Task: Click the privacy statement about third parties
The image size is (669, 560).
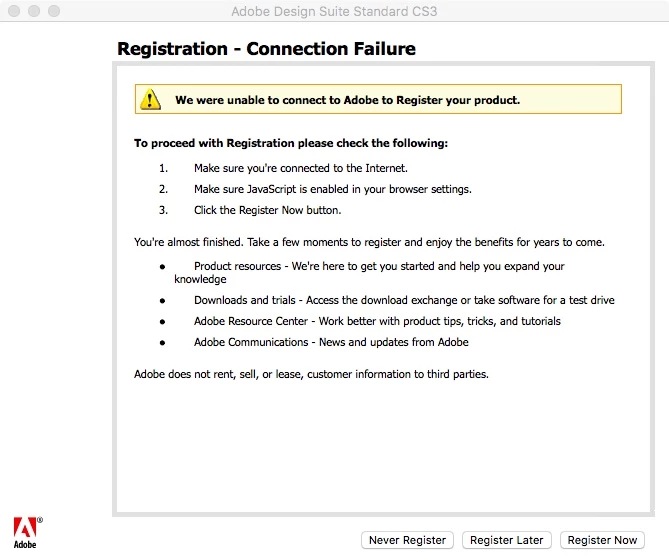Action: pos(311,374)
